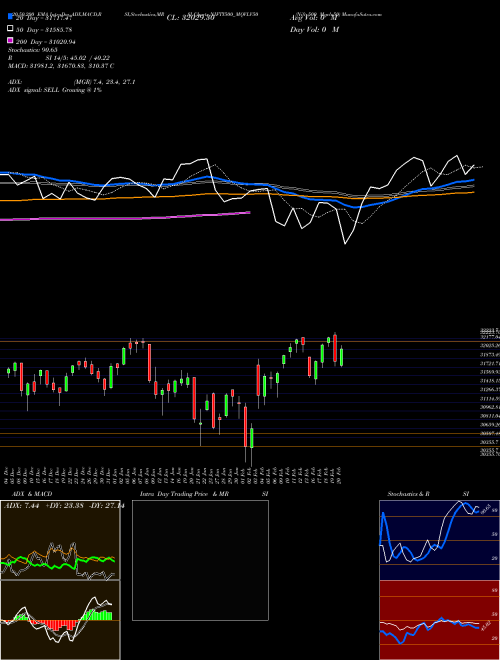The width and height of the screenshot is (500, 660).
Task: Click the 'Stochastics: 99.63' reading
Action: pyautogui.click(x=33, y=50)
